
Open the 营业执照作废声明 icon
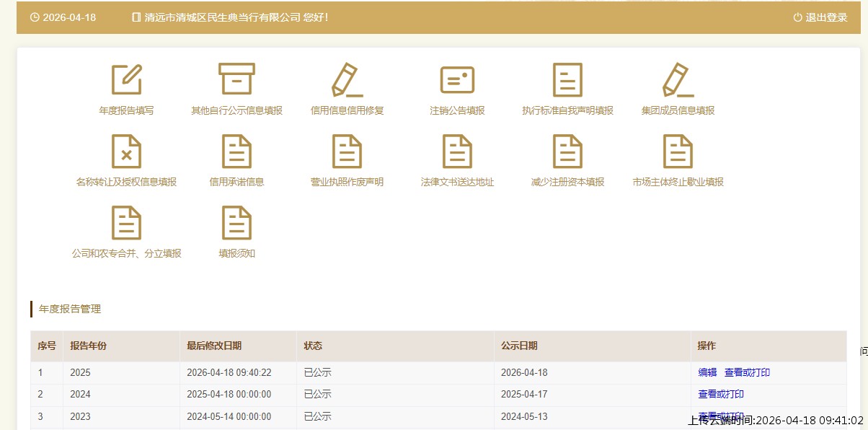[x=347, y=152]
